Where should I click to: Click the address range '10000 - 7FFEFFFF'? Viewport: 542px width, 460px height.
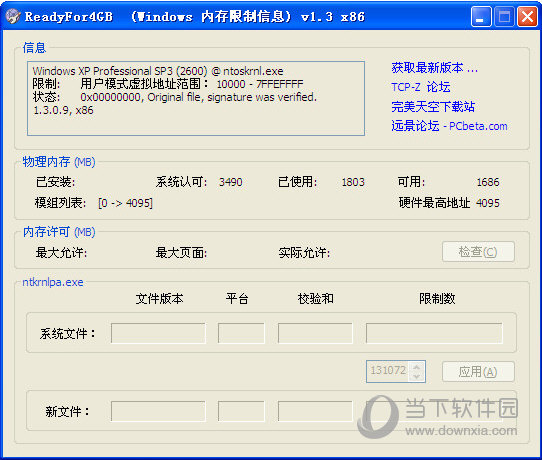pos(260,84)
